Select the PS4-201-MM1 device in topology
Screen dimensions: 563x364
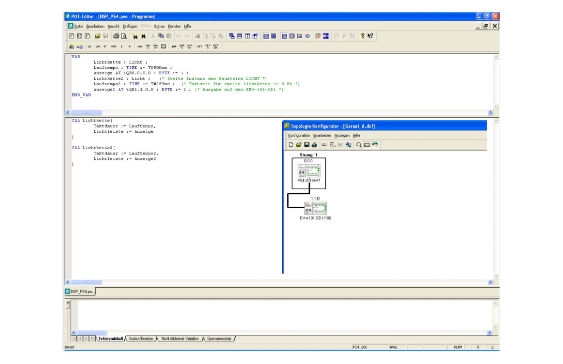pos(309,173)
